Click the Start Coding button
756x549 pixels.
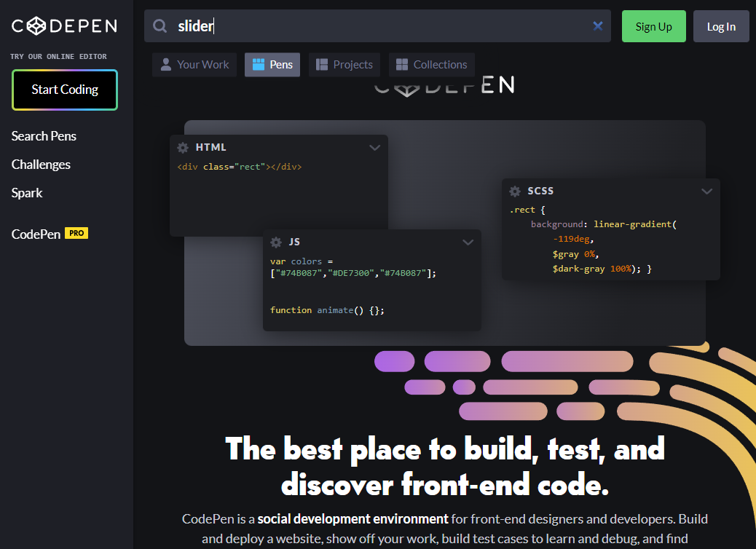point(65,90)
